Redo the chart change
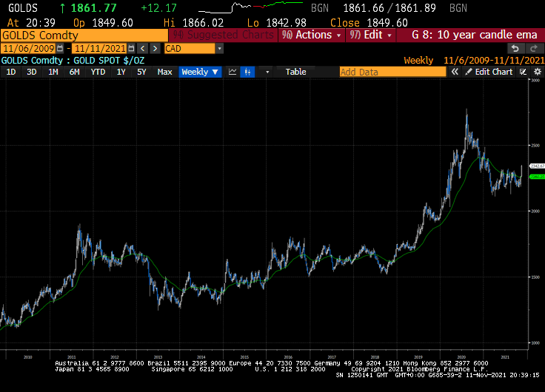Viewport: 545px width, 392px height. pyautogui.click(x=533, y=48)
